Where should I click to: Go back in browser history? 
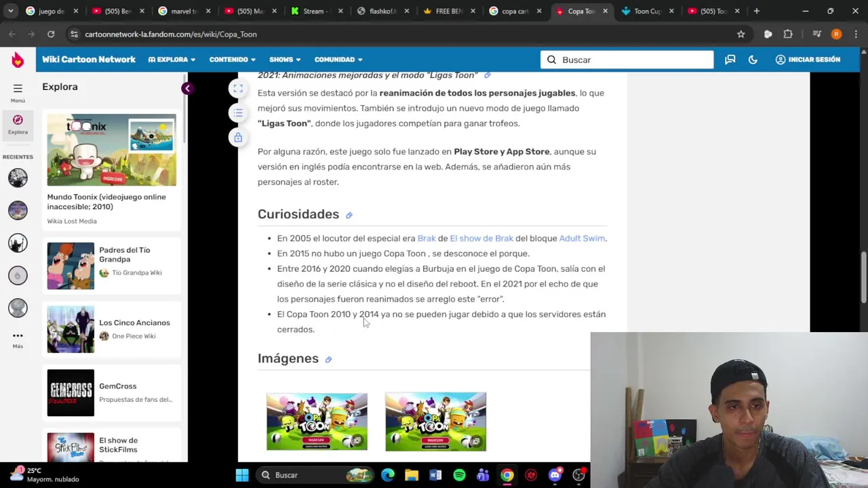pos(12,34)
